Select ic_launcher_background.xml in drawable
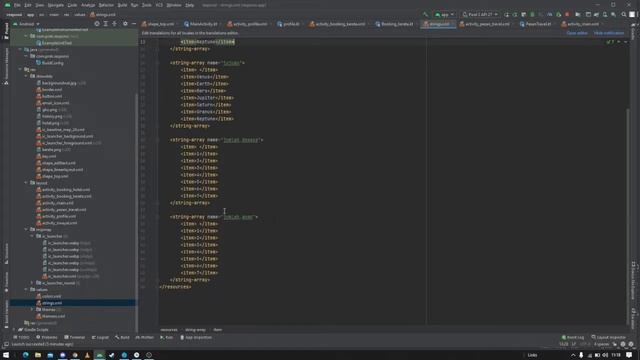 (67, 136)
